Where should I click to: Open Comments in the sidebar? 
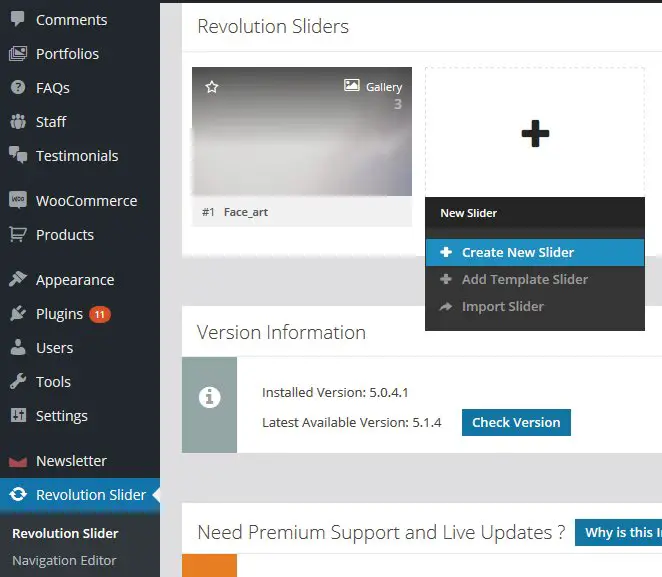(x=71, y=20)
